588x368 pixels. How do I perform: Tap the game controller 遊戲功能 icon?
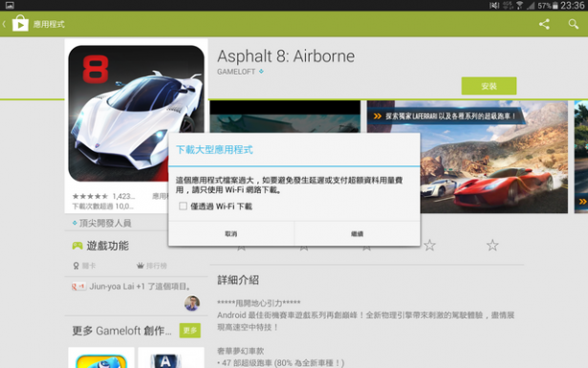click(x=77, y=246)
